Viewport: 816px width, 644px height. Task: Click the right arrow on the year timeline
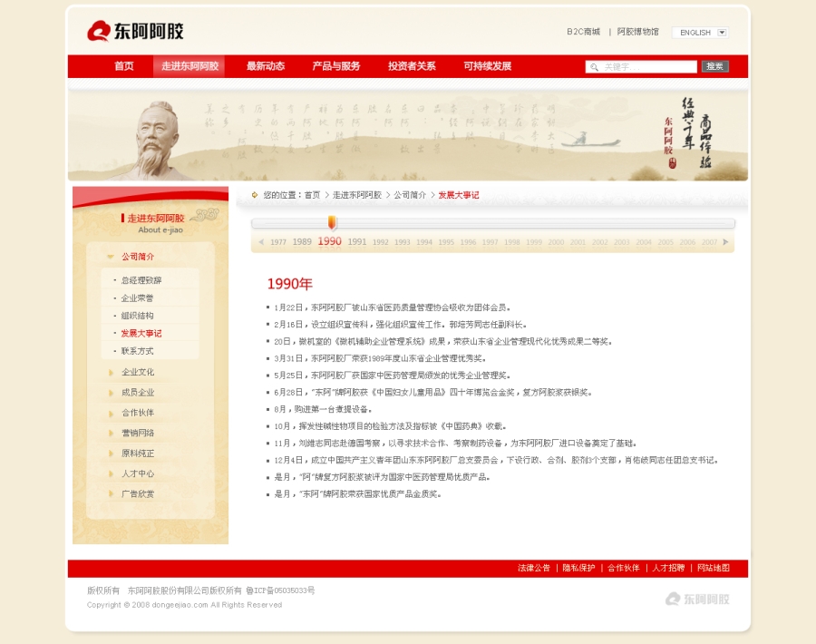click(x=725, y=242)
